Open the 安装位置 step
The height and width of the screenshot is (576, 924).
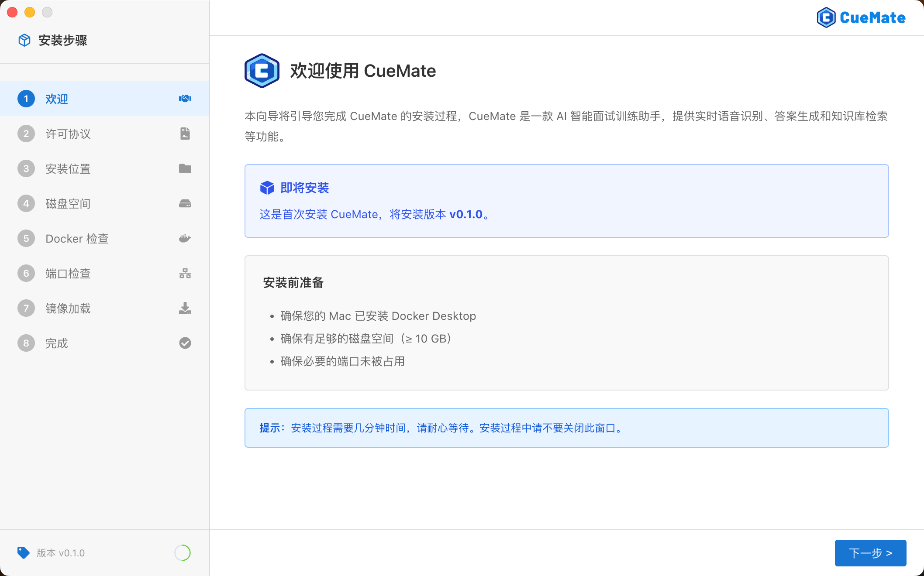click(x=68, y=168)
